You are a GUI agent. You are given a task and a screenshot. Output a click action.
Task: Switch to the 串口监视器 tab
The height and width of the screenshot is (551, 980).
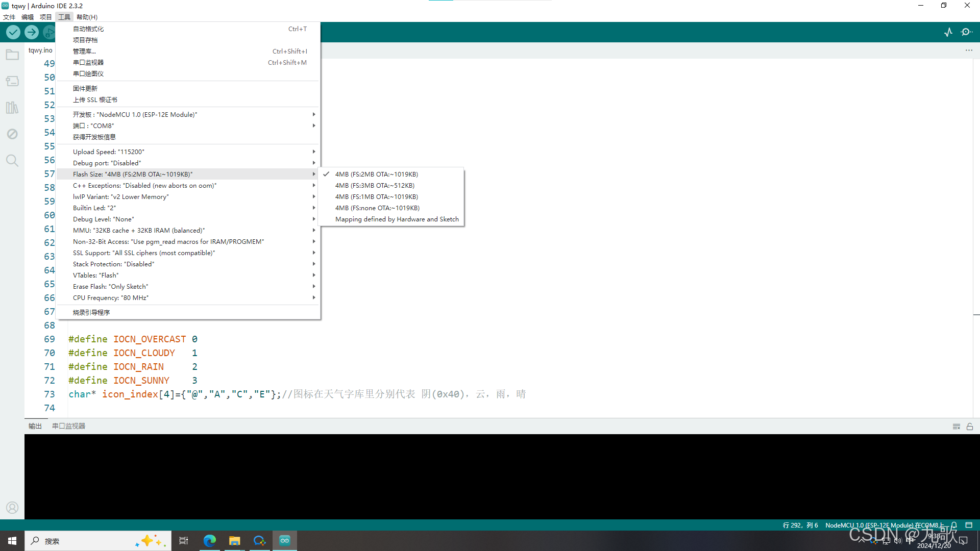pyautogui.click(x=68, y=425)
